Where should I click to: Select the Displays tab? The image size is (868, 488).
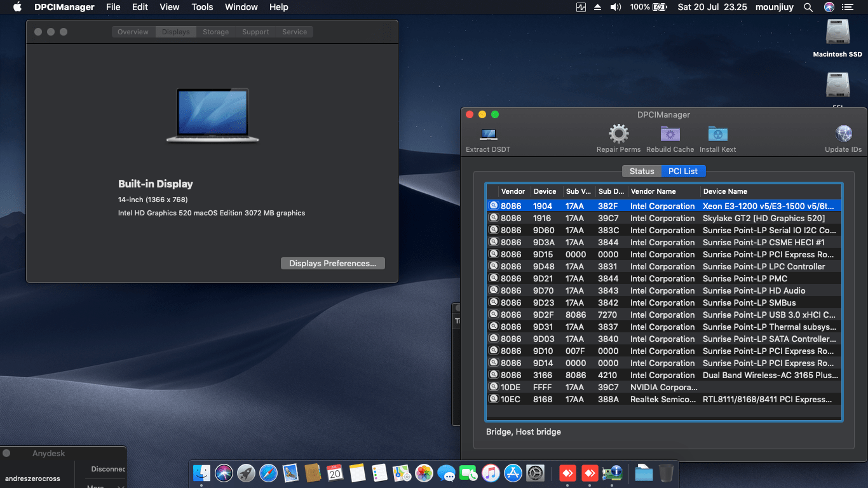pos(176,32)
